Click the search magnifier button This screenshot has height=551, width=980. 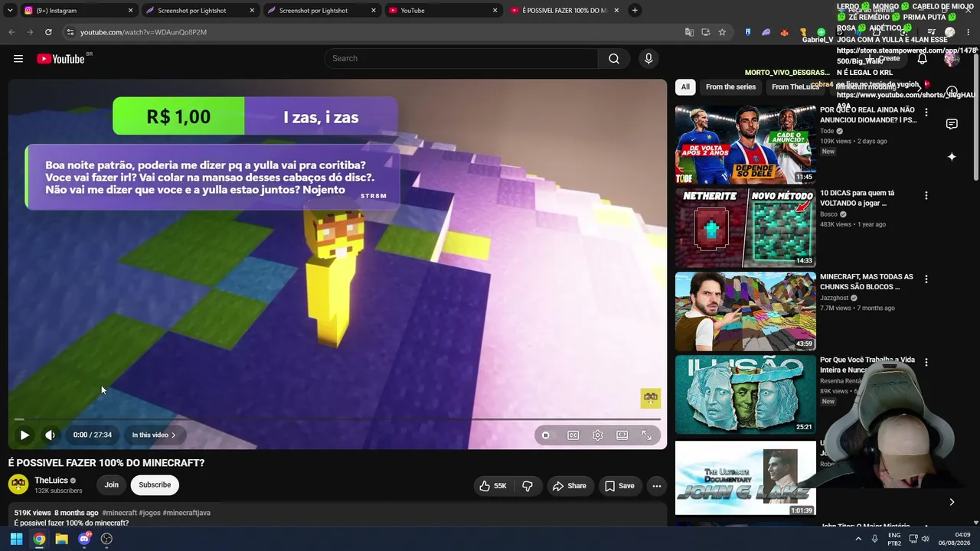tap(614, 59)
